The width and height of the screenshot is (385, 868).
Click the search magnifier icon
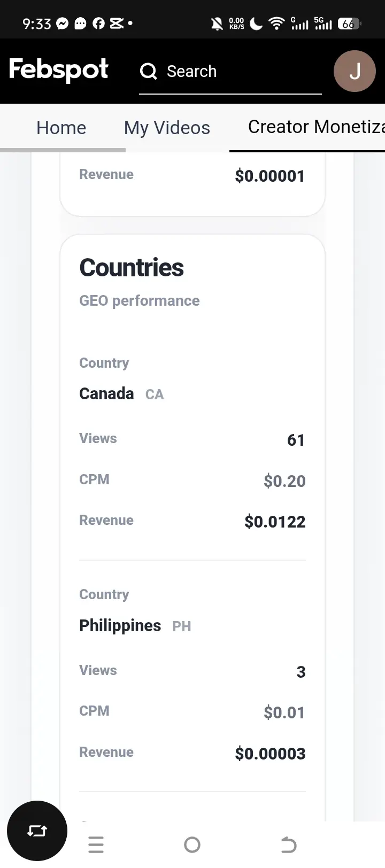click(148, 71)
